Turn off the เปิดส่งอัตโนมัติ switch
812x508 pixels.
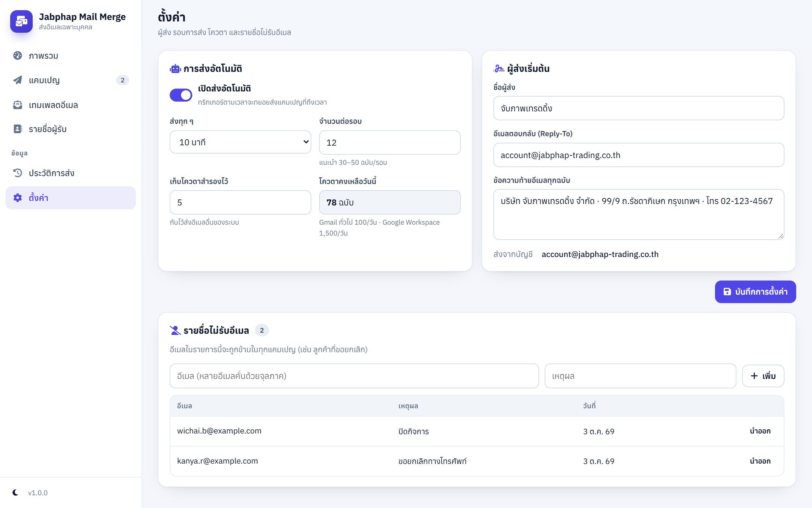181,95
